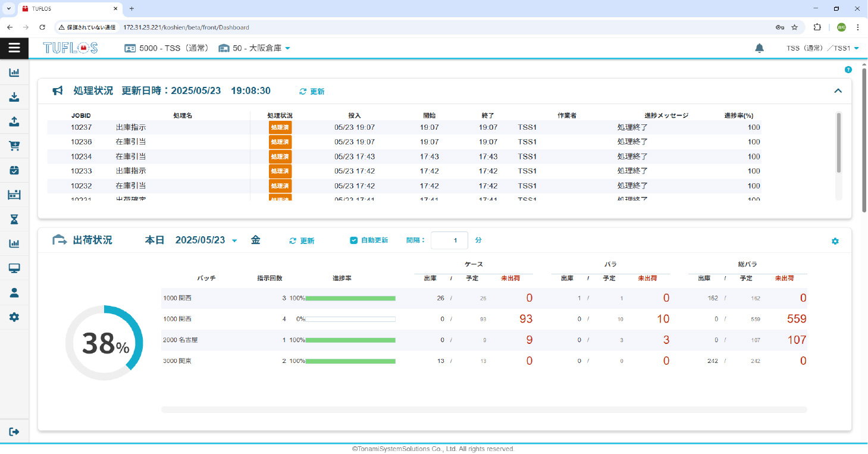Image resolution: width=868 pixels, height=454 pixels.
Task: Click the red 93 未出荷 case value
Action: tap(526, 319)
